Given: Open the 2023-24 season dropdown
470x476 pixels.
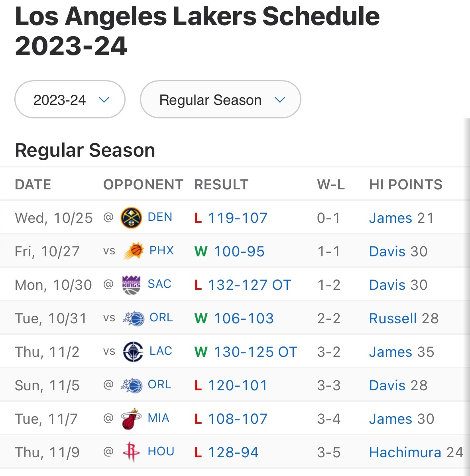Looking at the screenshot, I should [70, 100].
